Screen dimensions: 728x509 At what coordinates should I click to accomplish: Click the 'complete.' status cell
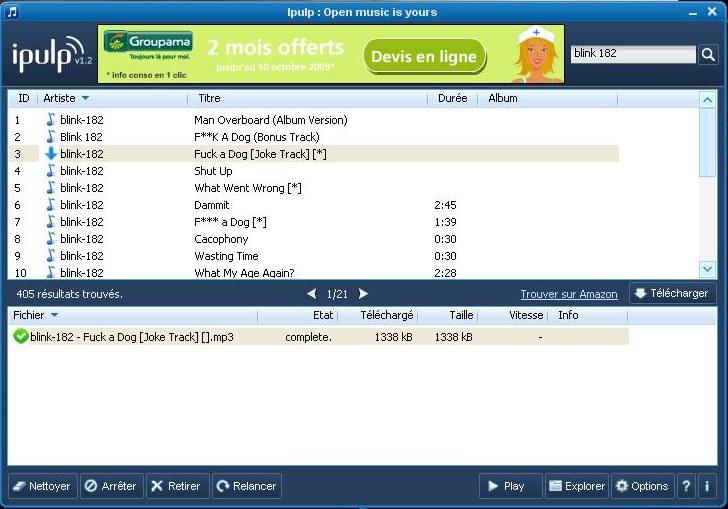[308, 337]
